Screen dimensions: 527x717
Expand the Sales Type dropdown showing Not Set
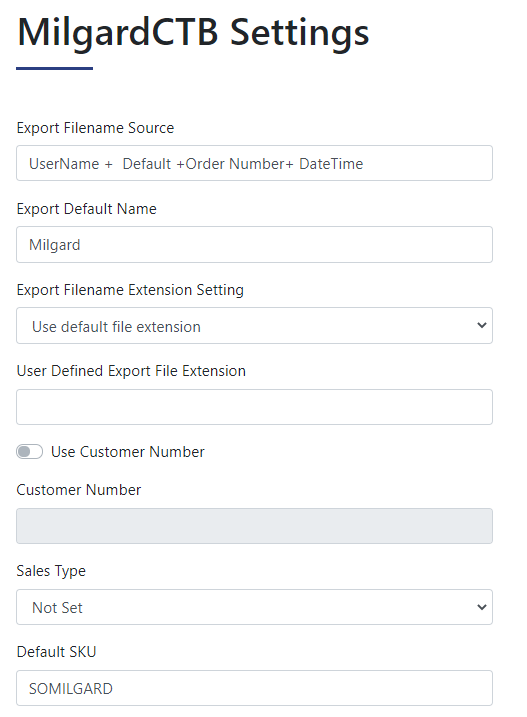point(254,607)
